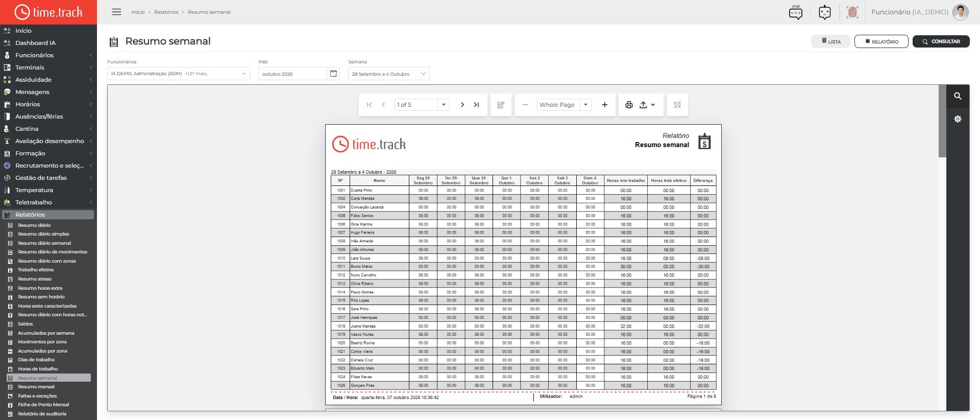Expand the Ausências/férias sidebar menu
Viewport: 980px width, 420px height.
(48, 116)
